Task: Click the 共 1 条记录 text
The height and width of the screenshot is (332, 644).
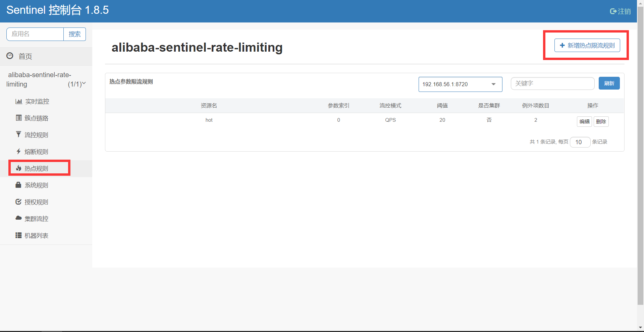Action: pyautogui.click(x=542, y=142)
